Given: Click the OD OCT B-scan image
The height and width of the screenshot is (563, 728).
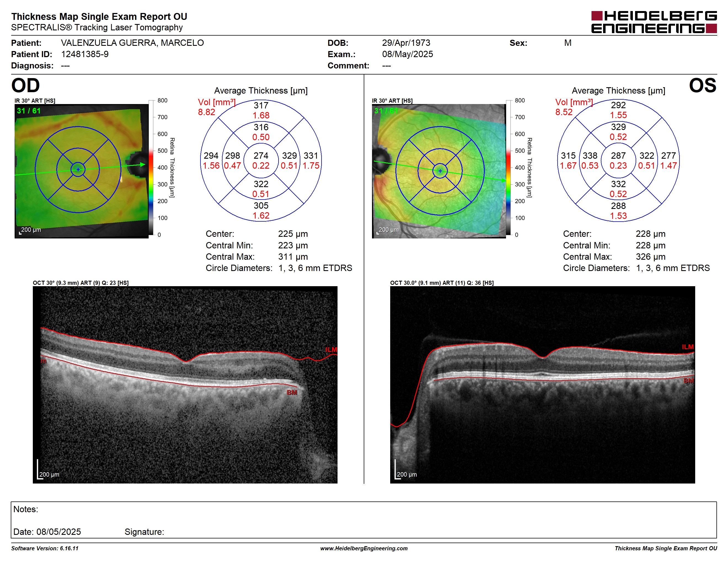Looking at the screenshot, I should [185, 384].
